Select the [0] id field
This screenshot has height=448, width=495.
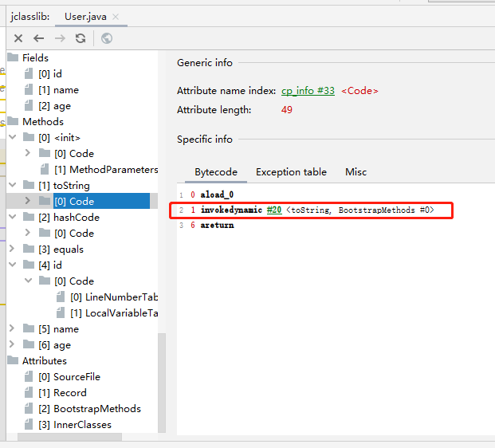(x=50, y=74)
